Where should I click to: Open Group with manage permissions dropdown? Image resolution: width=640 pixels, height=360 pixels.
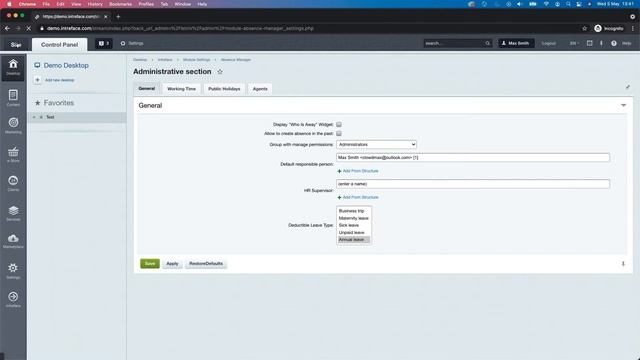[376, 144]
